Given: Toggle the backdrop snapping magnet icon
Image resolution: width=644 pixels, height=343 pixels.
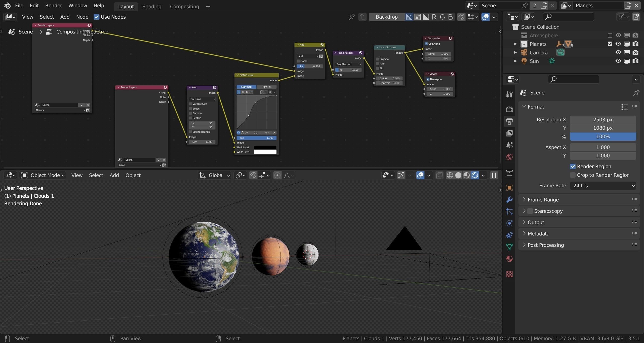Looking at the screenshot, I should tap(461, 17).
